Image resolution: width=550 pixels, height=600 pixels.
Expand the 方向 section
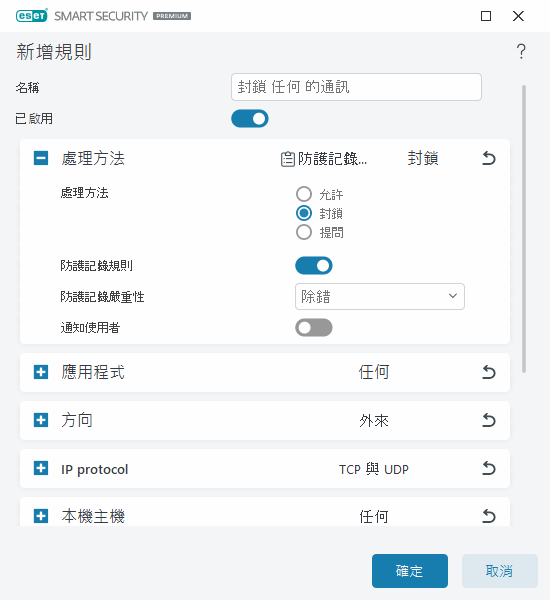point(41,420)
